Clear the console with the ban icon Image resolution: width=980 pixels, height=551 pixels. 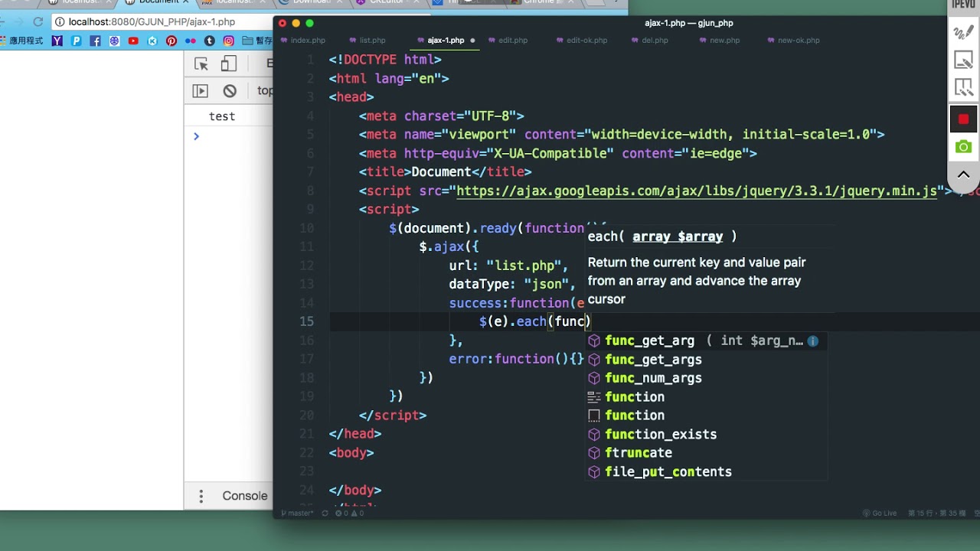point(230,90)
